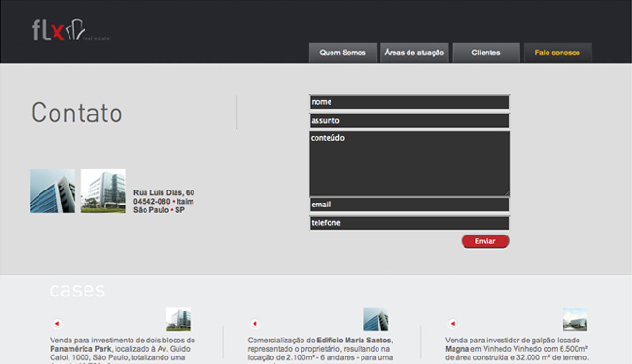Open the Panamérica Park case thumbnail

tap(178, 319)
